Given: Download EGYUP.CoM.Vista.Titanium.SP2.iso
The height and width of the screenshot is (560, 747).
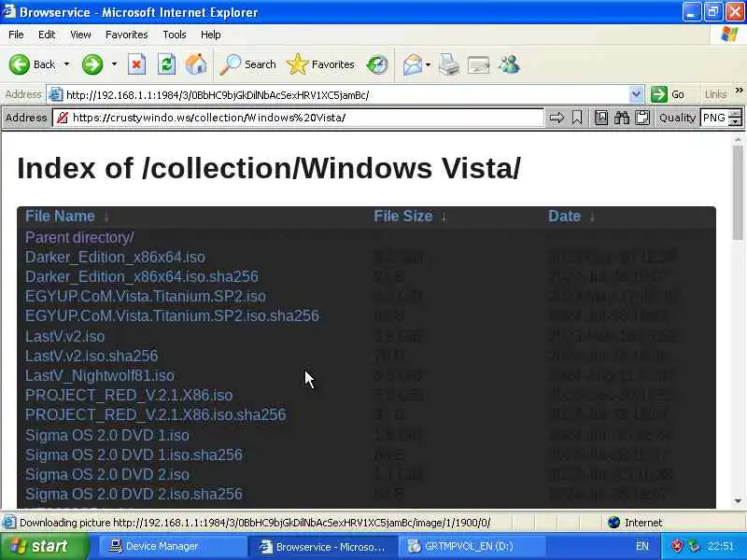Looking at the screenshot, I should coord(146,296).
